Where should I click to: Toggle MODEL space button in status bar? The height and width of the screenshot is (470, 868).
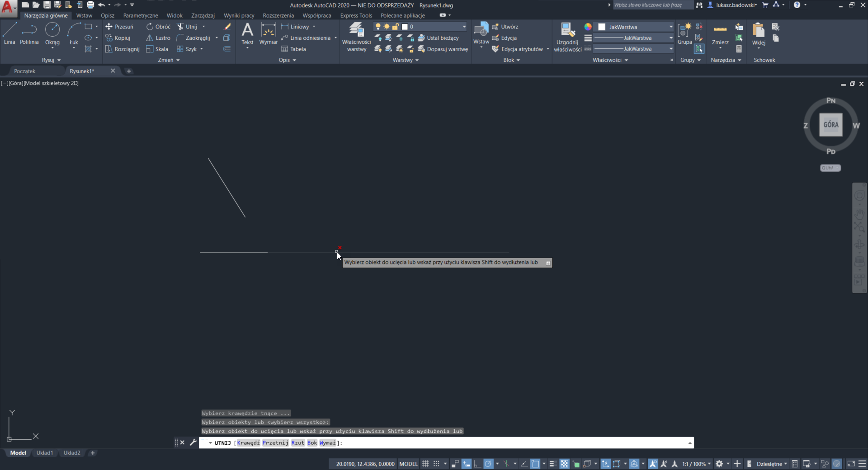[408, 464]
